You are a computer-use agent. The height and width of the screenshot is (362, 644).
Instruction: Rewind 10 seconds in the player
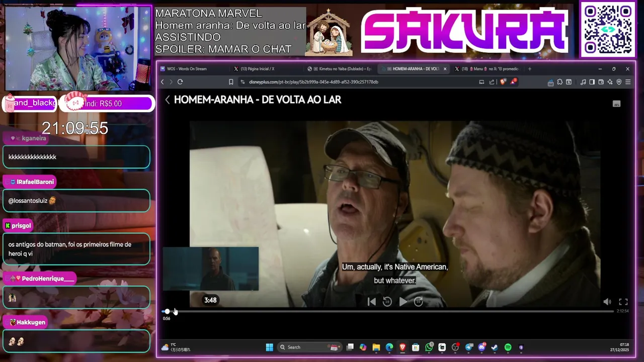point(387,302)
